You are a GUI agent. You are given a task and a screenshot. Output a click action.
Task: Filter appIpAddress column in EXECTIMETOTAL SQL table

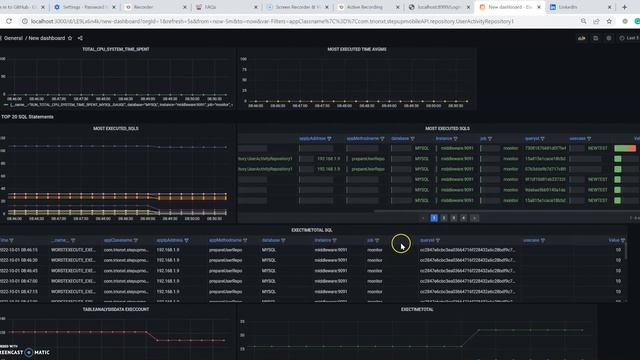pyautogui.click(x=187, y=240)
